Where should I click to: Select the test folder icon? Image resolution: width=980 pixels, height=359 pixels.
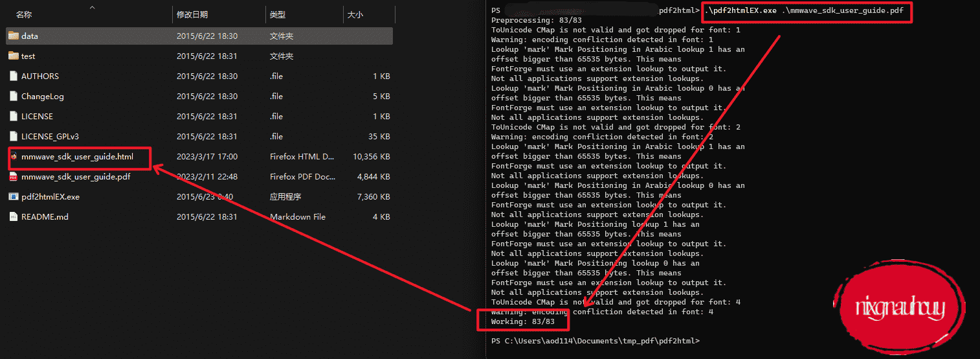point(14,56)
